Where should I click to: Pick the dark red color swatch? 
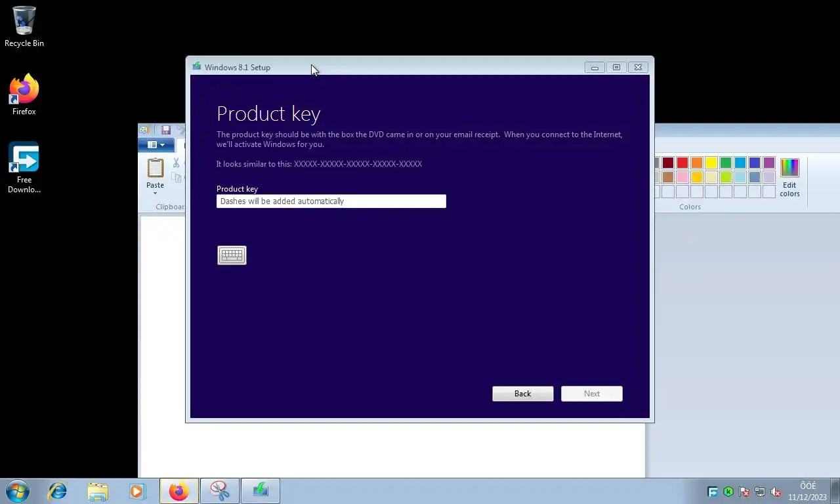click(668, 163)
